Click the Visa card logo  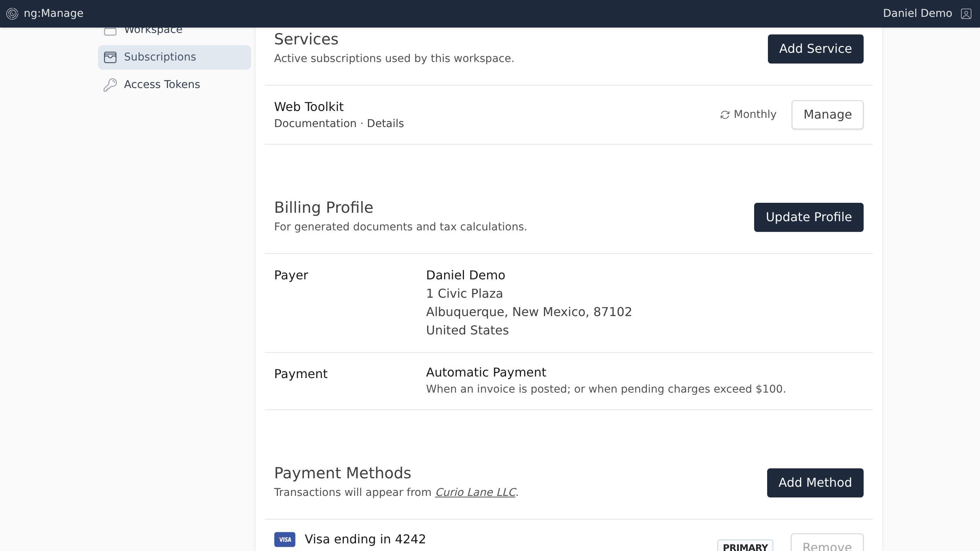pos(284,539)
